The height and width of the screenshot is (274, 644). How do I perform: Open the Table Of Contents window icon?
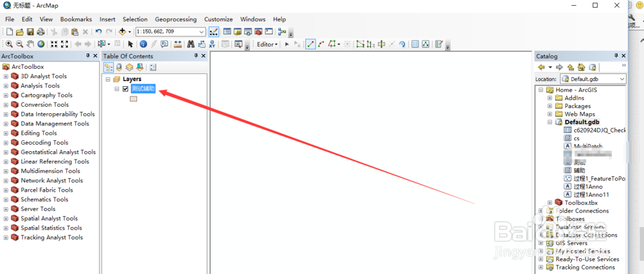[x=227, y=32]
